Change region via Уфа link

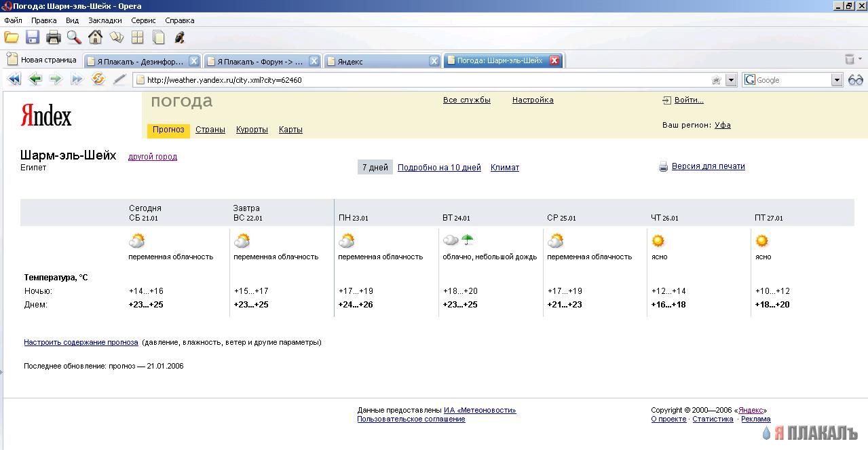pos(723,125)
